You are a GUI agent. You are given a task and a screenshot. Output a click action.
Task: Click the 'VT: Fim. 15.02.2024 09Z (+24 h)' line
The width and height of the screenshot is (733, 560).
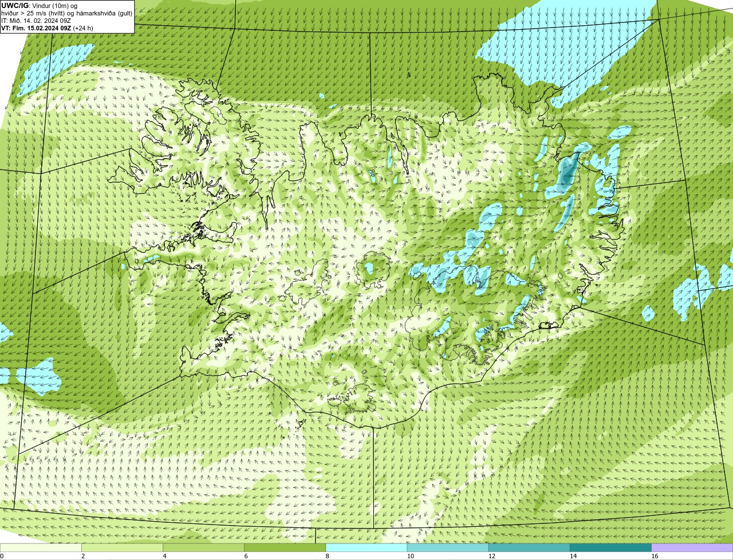(x=47, y=27)
